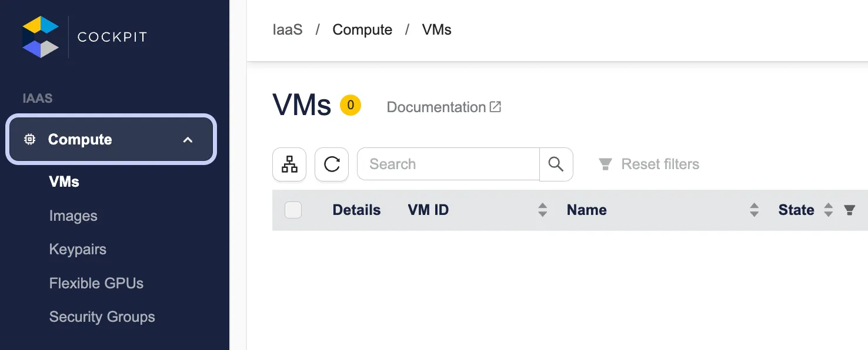Viewport: 868px width, 350px height.
Task: Click inside the Search input field
Action: tap(447, 164)
